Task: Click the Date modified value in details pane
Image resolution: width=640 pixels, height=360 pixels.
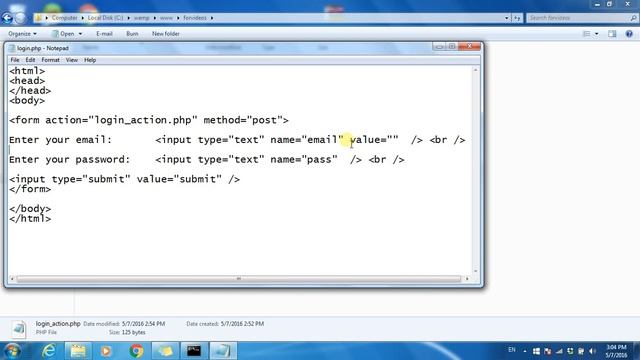Action: point(143,324)
